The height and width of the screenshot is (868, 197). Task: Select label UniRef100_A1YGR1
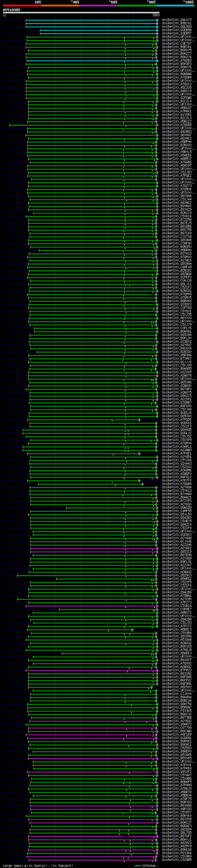point(176,115)
